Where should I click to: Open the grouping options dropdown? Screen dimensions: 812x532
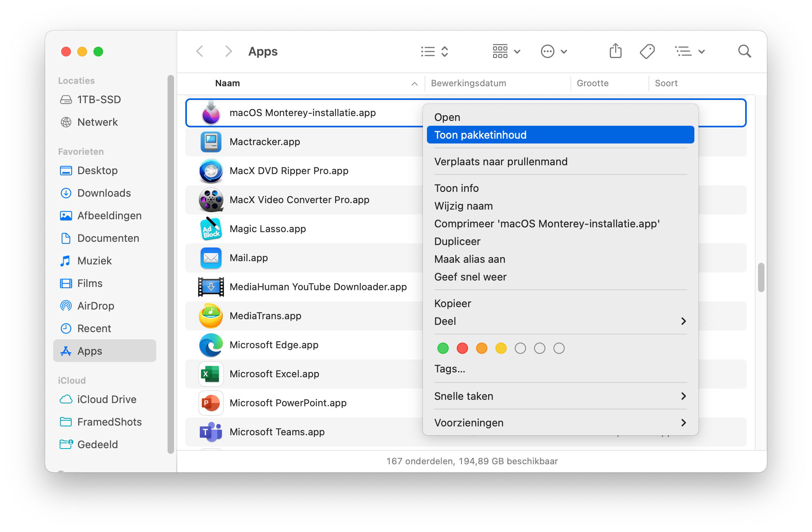[506, 52]
